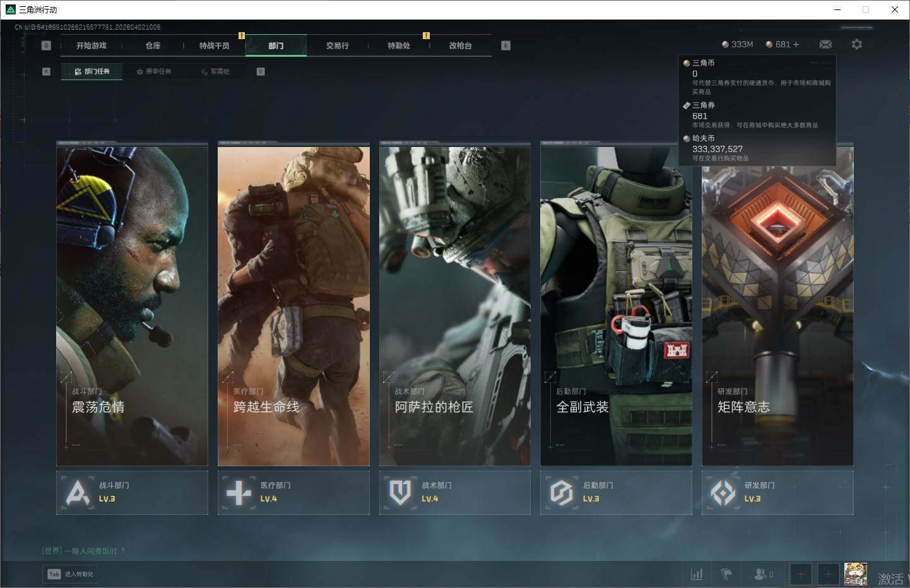The height and width of the screenshot is (588, 910).
Task: Click the 医疗部门 cross icon
Action: [239, 493]
